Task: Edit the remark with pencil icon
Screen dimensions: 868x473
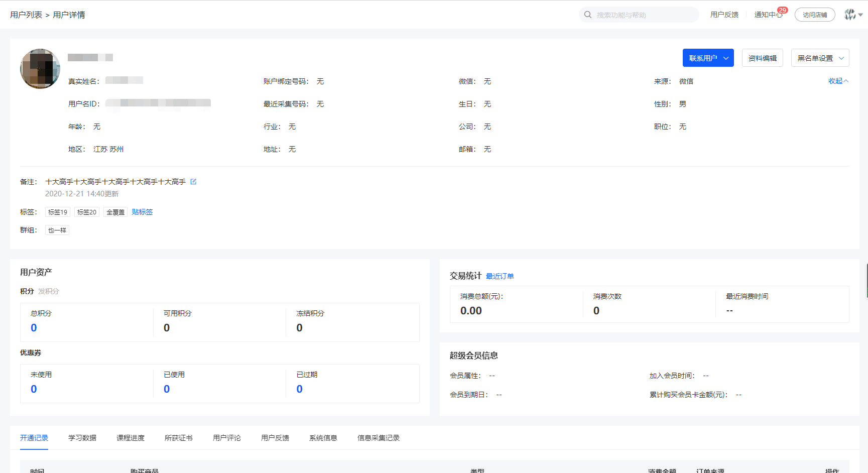Action: pos(193,182)
